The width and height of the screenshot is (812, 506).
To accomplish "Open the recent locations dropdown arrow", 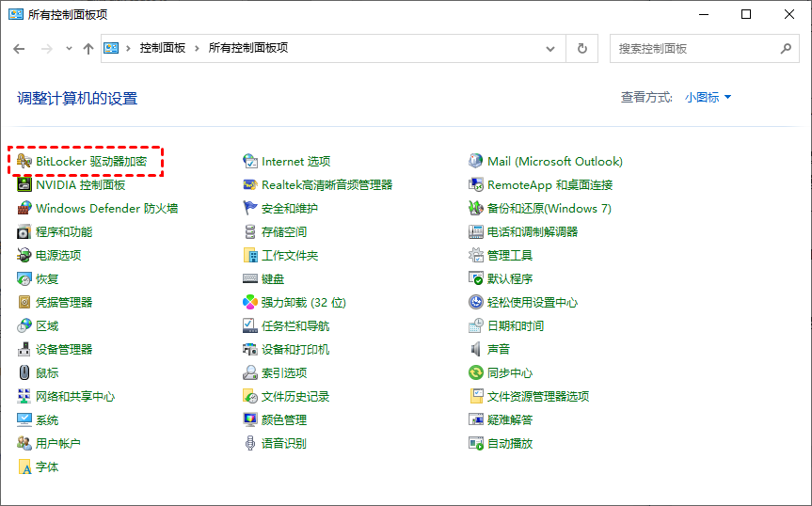I will [x=69, y=49].
